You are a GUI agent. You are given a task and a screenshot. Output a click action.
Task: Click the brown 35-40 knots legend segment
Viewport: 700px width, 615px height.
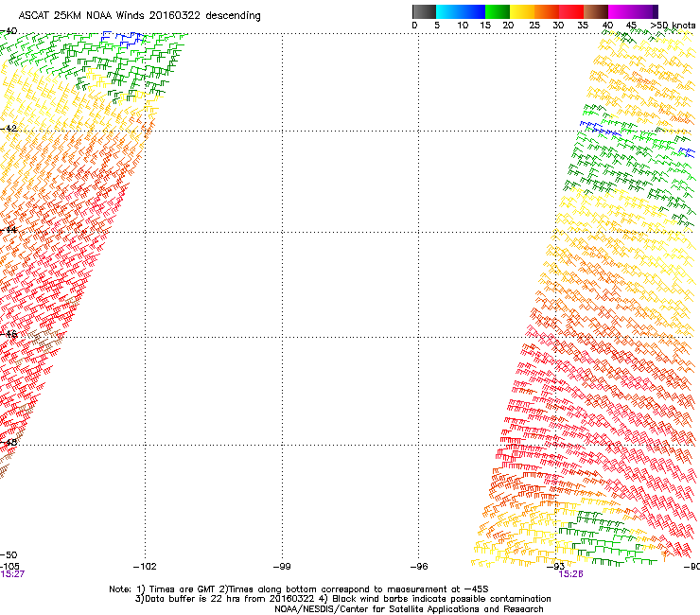coord(596,11)
